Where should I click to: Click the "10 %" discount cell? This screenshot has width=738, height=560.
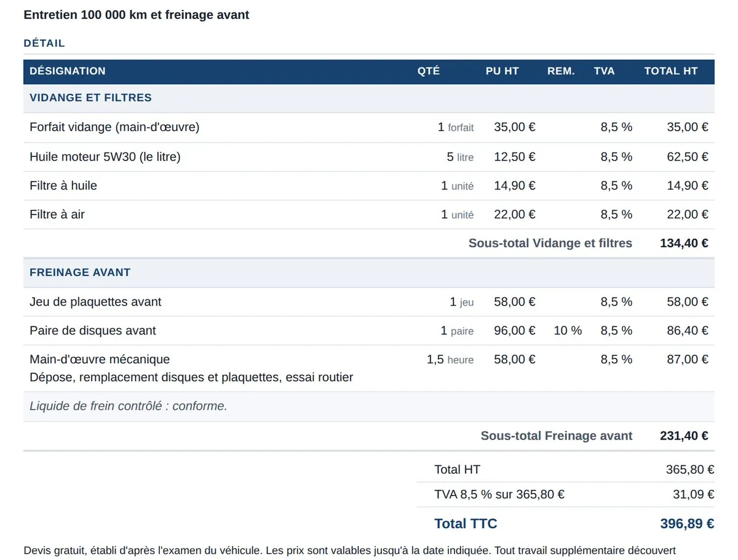pos(568,331)
